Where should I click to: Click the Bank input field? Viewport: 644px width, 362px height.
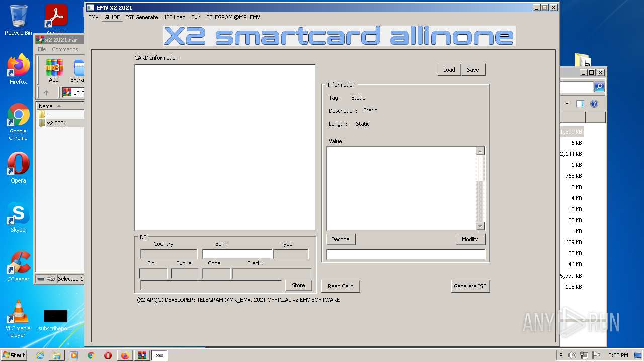(237, 254)
